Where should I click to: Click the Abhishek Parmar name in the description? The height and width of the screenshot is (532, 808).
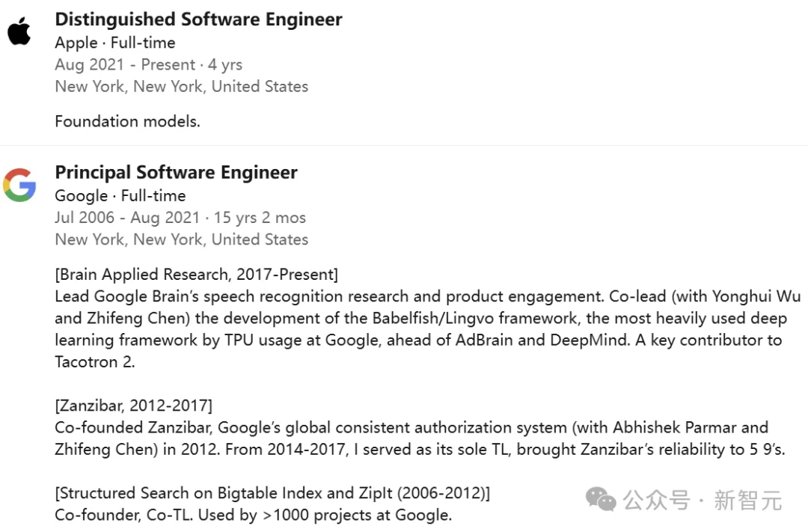pos(675,428)
